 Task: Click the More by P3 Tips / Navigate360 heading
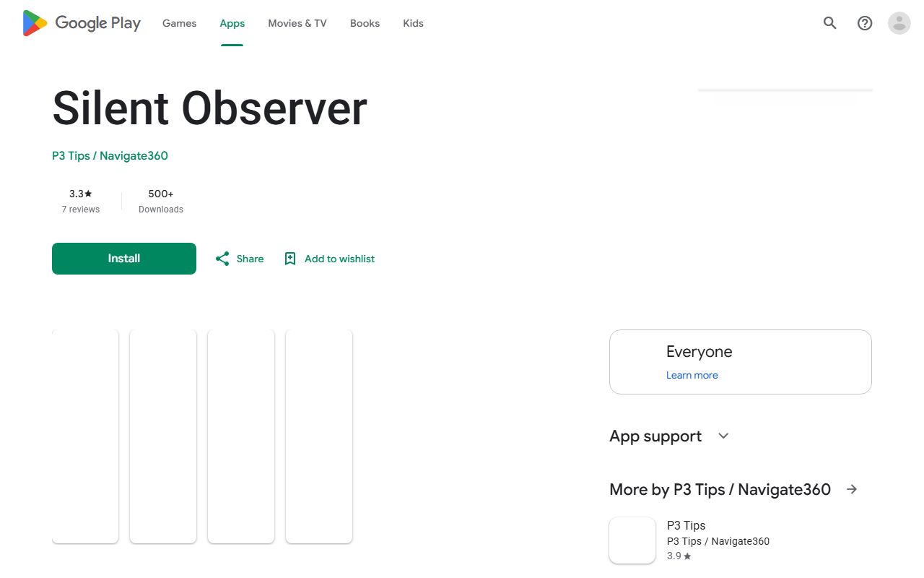click(x=720, y=489)
